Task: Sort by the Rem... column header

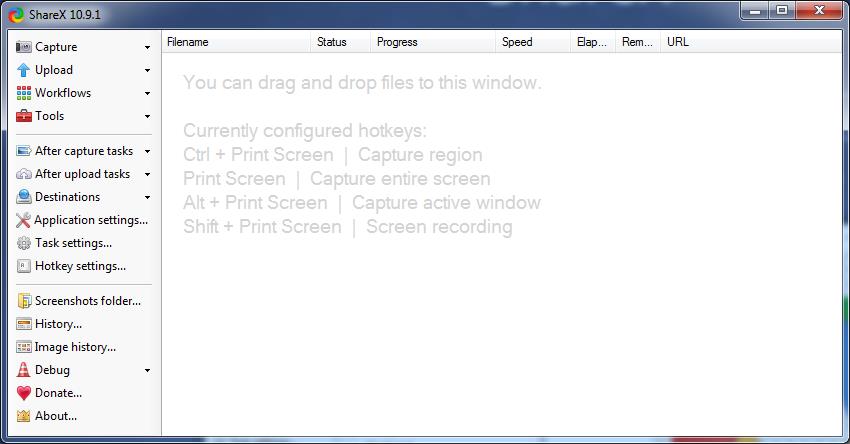Action: (638, 42)
